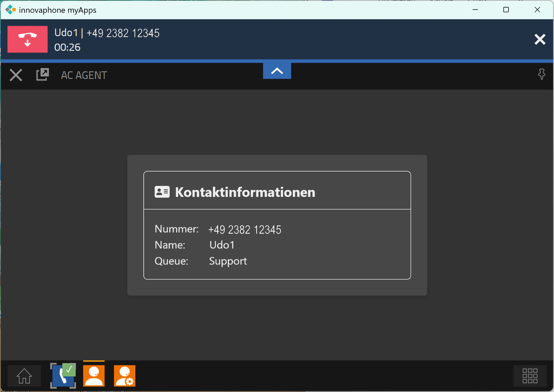
Task: Switch to the Phone app
Action: (x=63, y=376)
